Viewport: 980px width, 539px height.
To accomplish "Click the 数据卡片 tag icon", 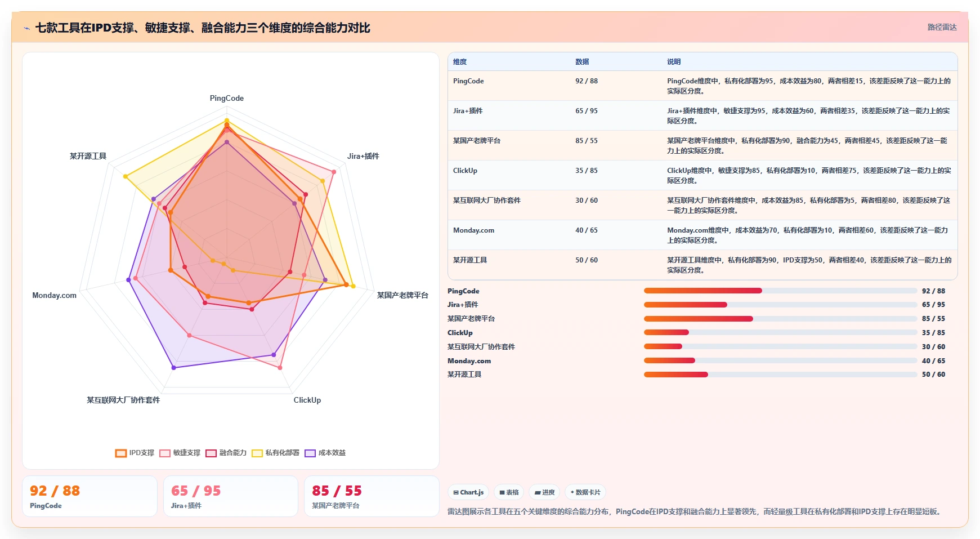I will 572,492.
